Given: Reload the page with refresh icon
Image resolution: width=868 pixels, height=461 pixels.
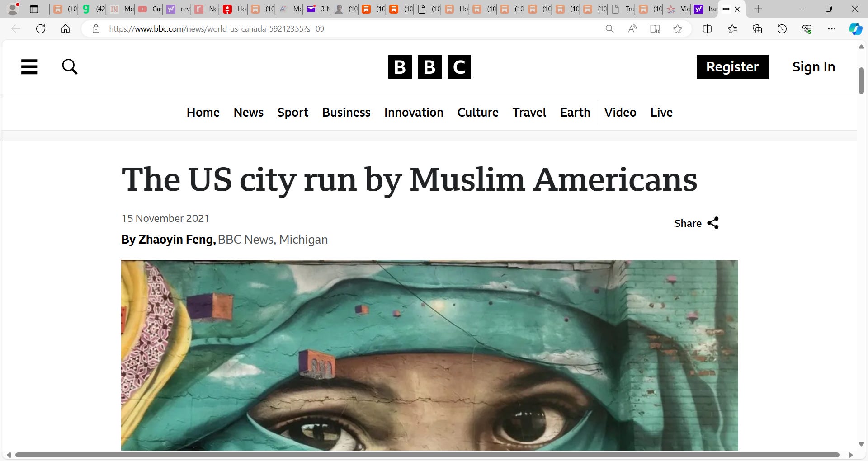Looking at the screenshot, I should coord(41,29).
